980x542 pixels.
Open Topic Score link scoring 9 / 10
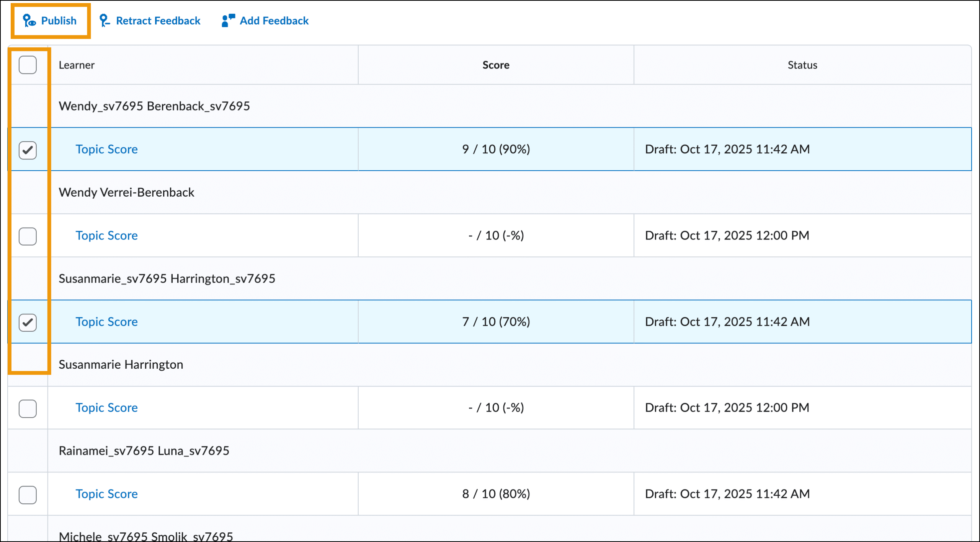[x=106, y=149]
